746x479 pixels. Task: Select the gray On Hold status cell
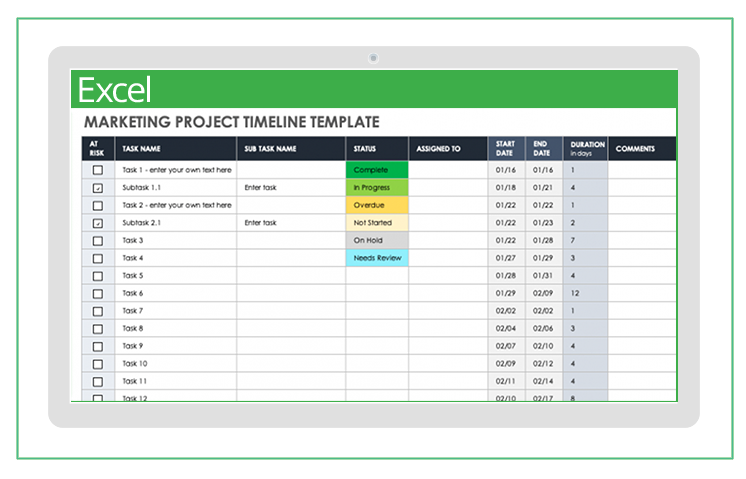pyautogui.click(x=377, y=241)
